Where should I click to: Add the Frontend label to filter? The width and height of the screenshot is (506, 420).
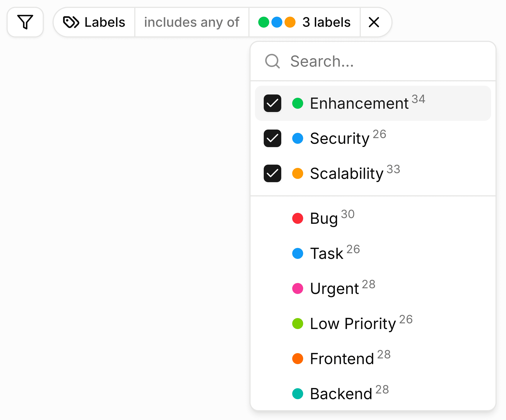point(342,359)
